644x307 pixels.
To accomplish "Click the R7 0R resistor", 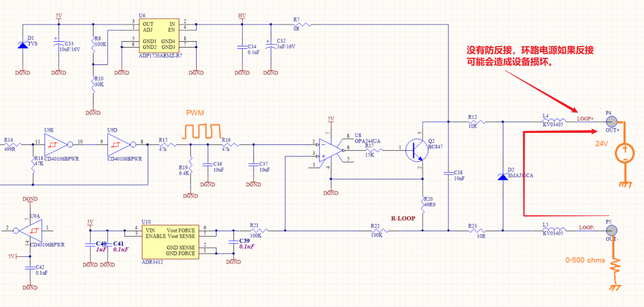I will tap(302, 24).
